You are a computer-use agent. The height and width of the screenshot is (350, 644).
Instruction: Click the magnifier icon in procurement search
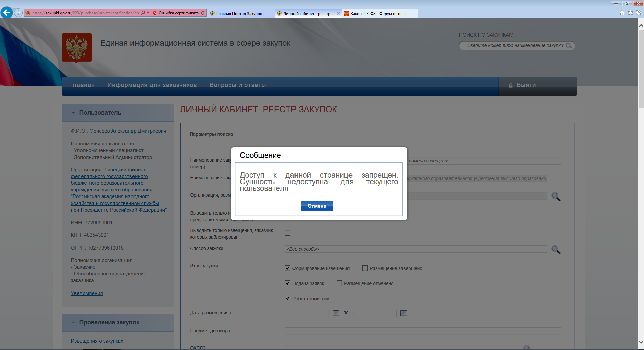569,46
